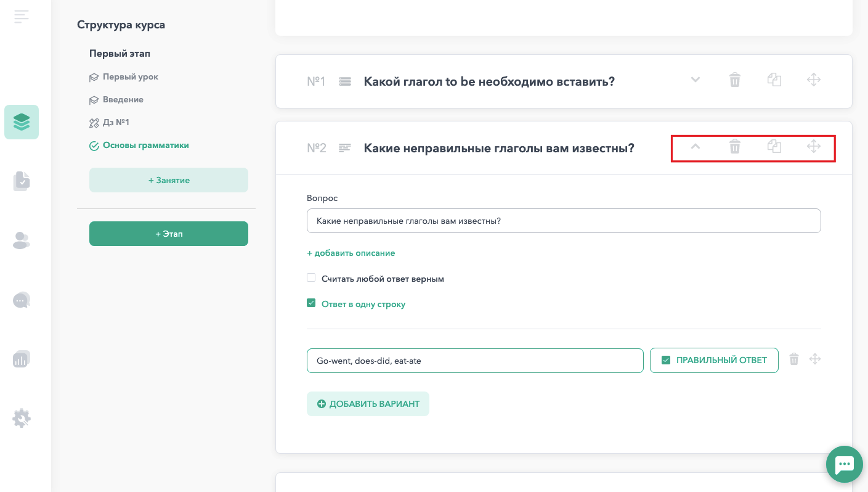
Task: Select 'Первый этап' stage heading
Action: click(120, 54)
